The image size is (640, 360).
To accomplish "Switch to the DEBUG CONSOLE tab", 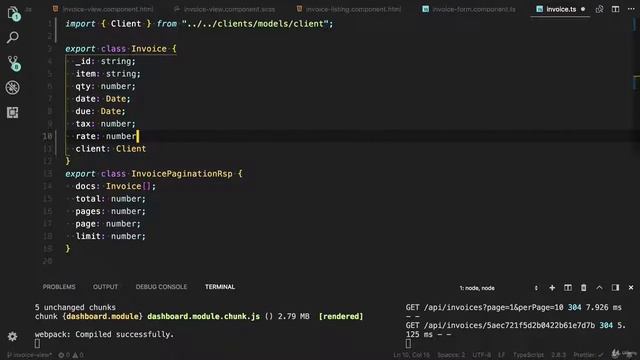I will (161, 287).
